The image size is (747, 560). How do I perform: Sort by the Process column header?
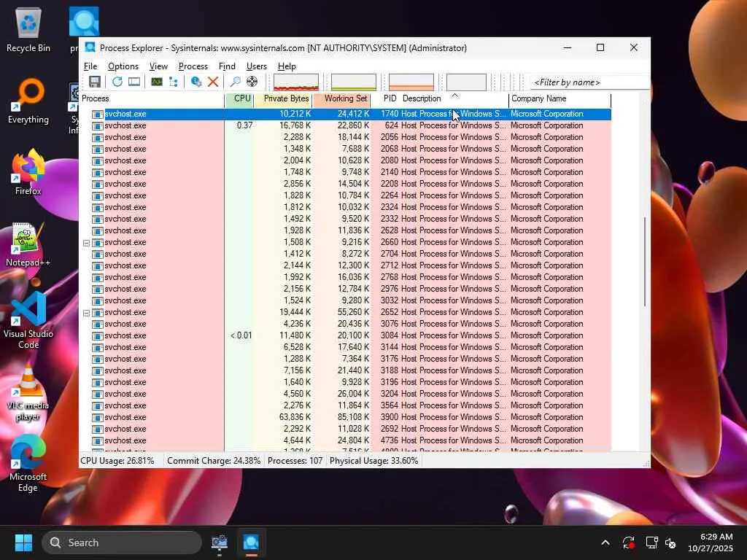pyautogui.click(x=152, y=98)
